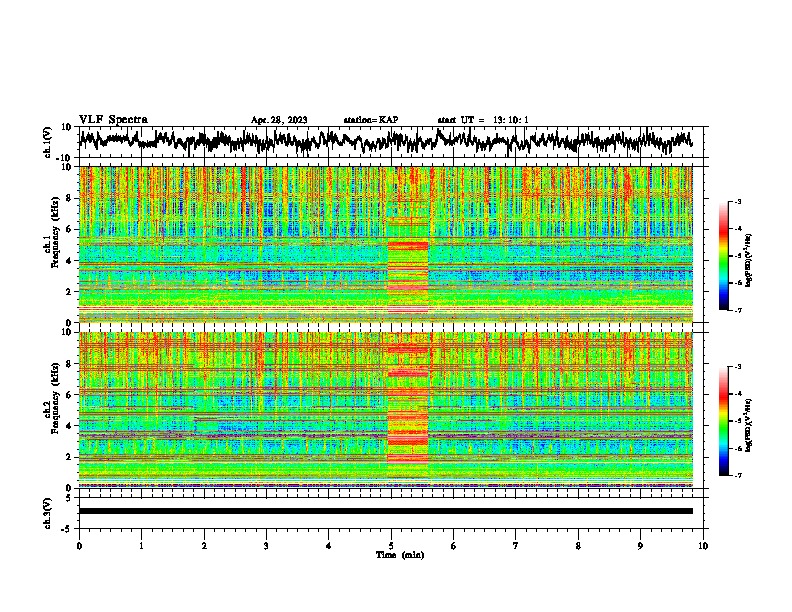Click the "ch.3(V)" axis label
792x612 pixels.
47,513
